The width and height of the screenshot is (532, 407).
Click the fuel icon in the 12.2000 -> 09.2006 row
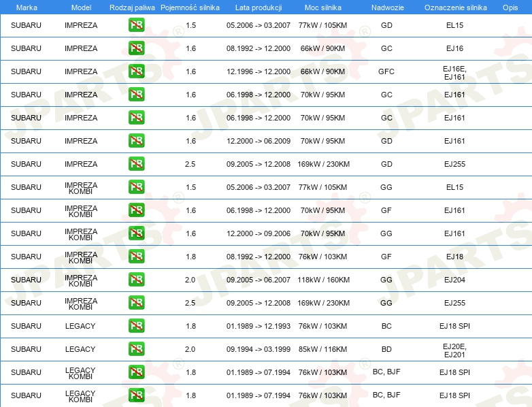click(136, 233)
